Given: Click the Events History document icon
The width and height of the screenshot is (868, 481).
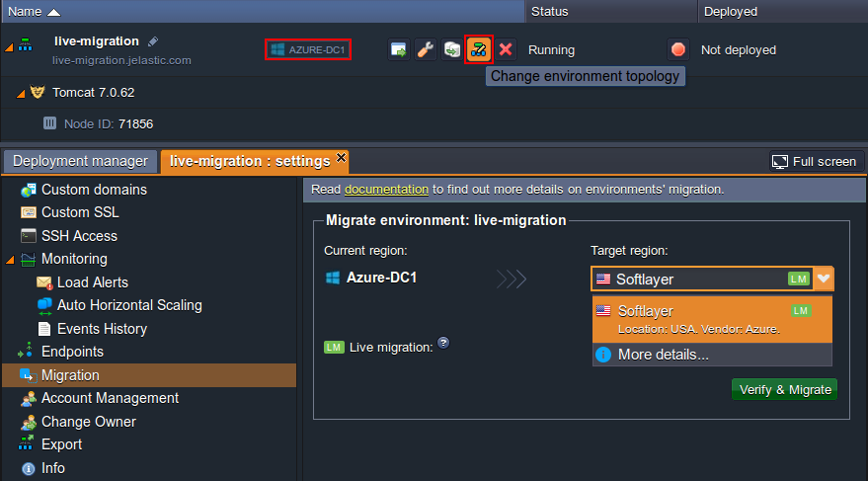Looking at the screenshot, I should click(x=44, y=329).
